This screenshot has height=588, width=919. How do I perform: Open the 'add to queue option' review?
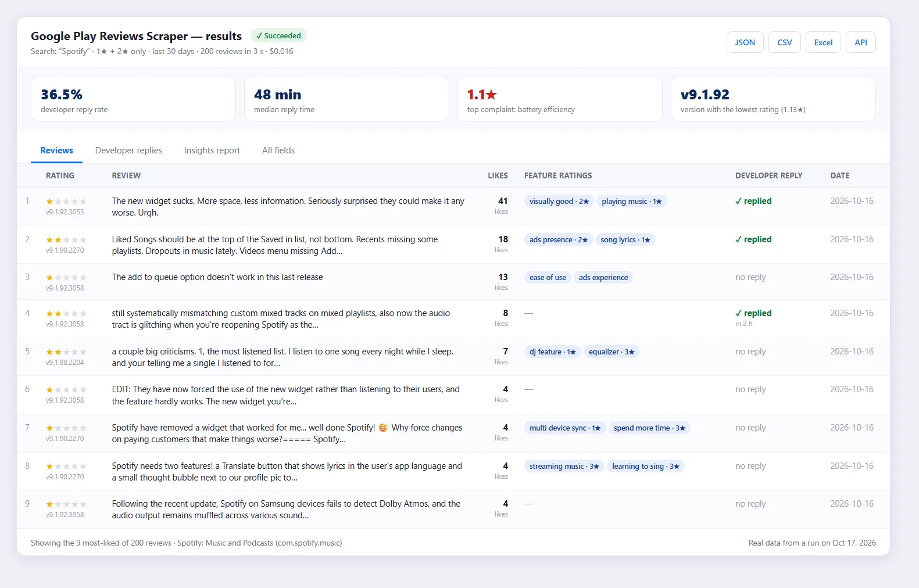[x=217, y=277]
